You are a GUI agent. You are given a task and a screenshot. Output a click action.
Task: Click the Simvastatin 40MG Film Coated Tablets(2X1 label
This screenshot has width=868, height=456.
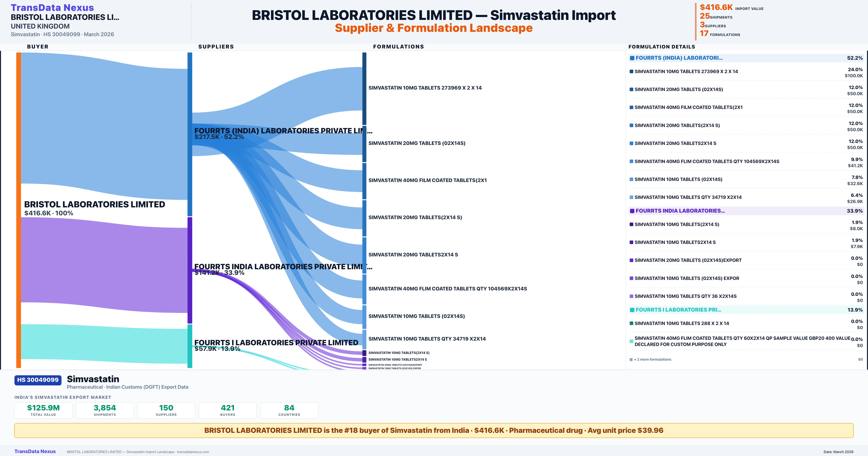427,180
